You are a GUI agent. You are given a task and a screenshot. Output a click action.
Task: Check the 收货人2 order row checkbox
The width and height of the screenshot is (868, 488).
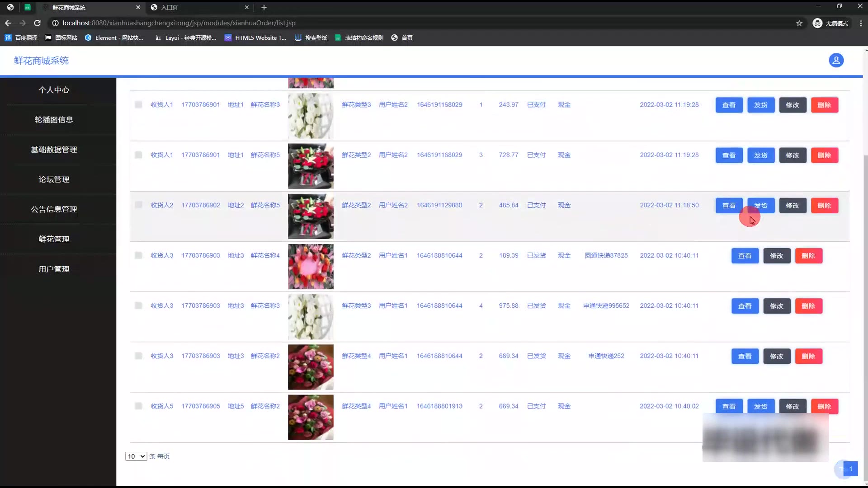coord(138,205)
